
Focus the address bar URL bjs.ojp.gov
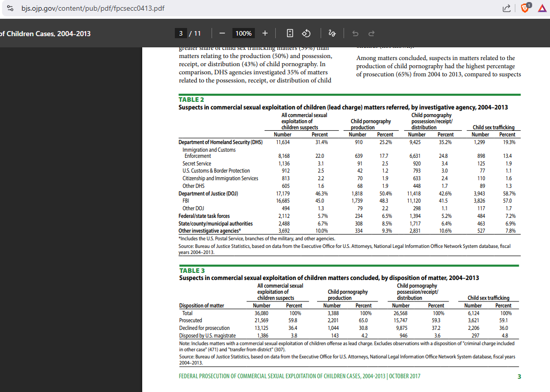coord(93,9)
